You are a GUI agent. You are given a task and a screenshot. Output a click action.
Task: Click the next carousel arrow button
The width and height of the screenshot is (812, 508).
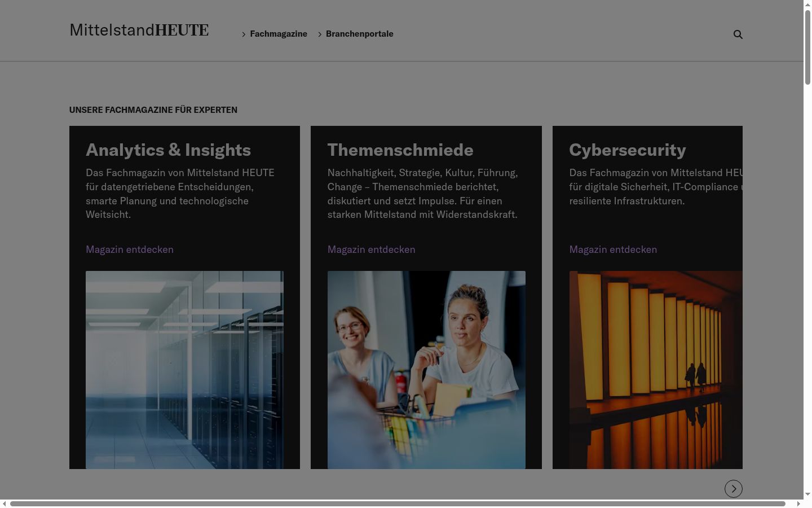pyautogui.click(x=733, y=489)
